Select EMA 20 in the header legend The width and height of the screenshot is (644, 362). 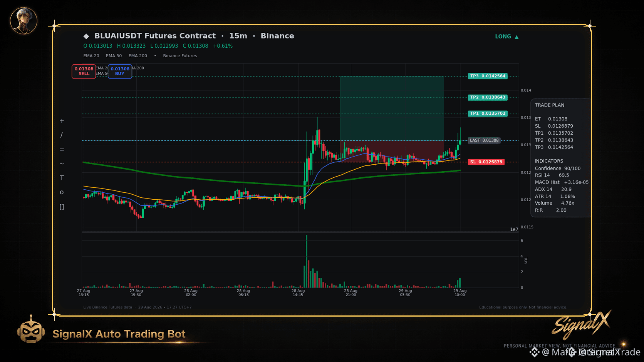[91, 56]
